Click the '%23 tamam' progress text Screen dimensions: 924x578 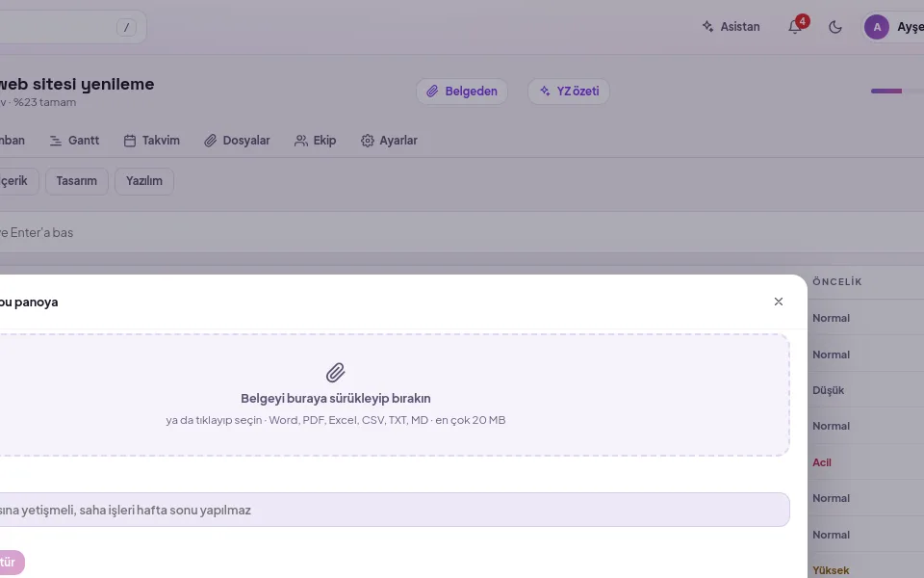tap(45, 102)
